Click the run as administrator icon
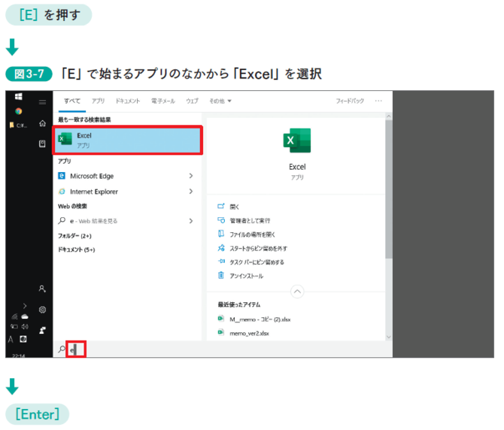 221,220
